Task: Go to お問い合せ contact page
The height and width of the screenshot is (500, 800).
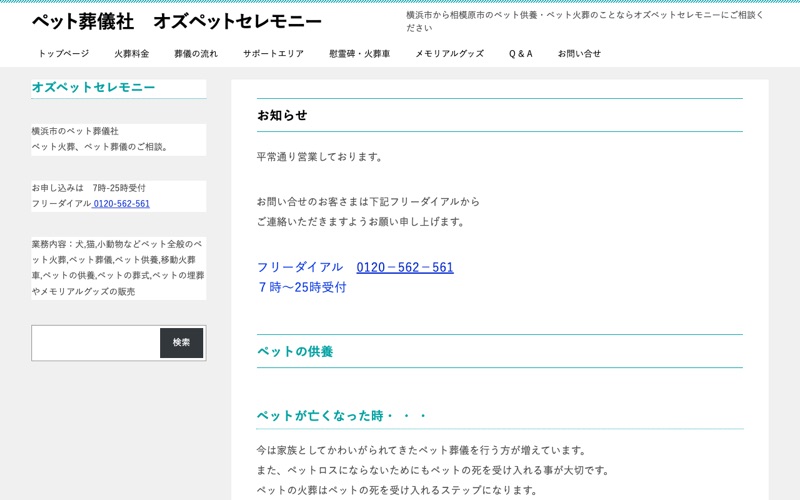Action: point(579,54)
